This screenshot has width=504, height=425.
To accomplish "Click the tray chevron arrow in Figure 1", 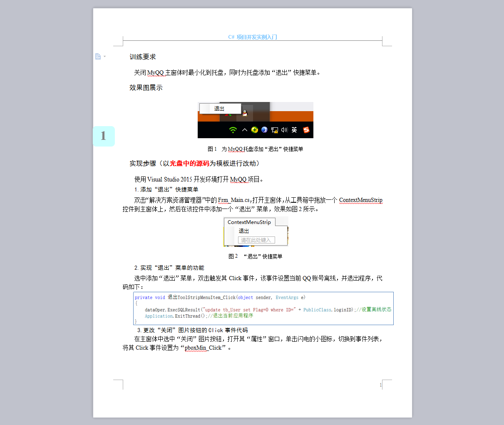I will pos(245,130).
